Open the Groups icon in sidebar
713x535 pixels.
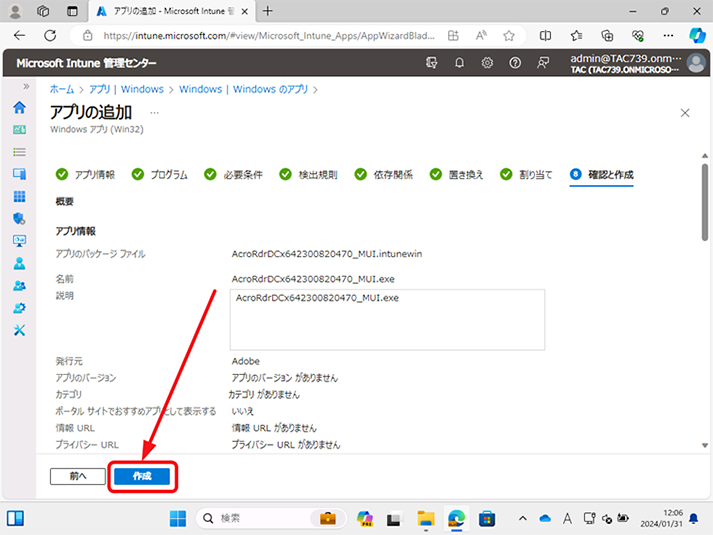[19, 285]
